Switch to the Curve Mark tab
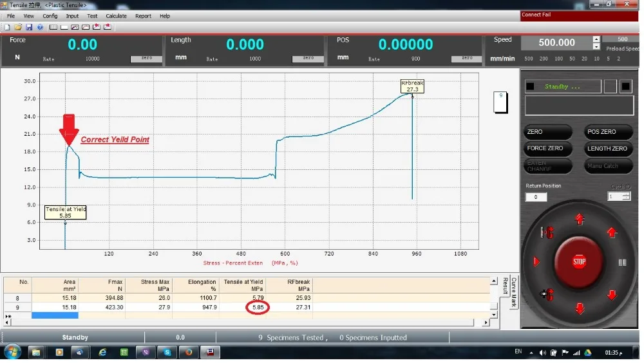644x363 pixels. pos(514,293)
